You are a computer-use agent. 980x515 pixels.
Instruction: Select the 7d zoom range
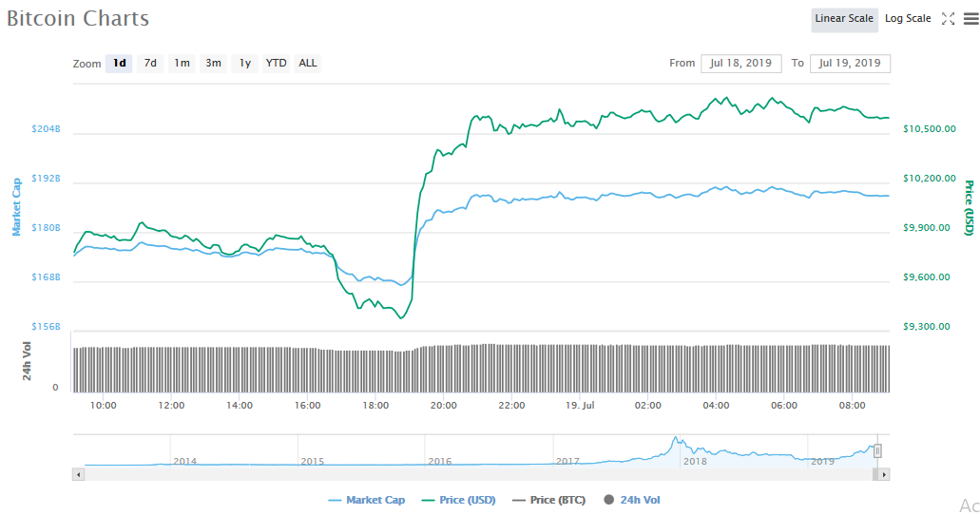click(150, 63)
